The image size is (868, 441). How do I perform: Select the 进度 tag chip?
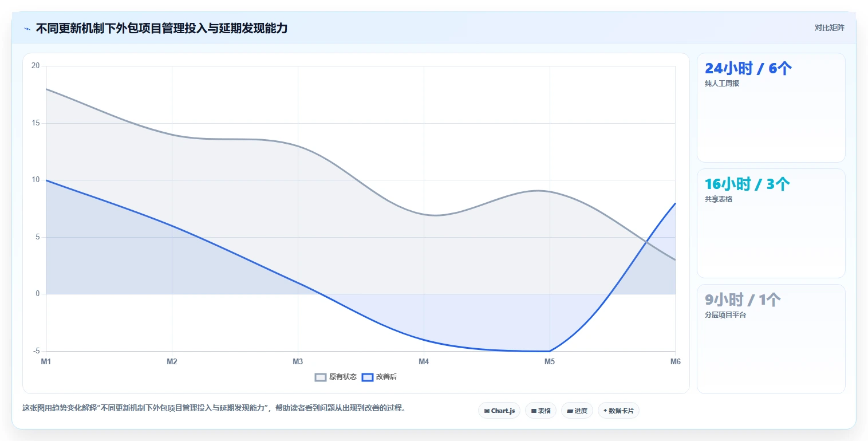[x=577, y=411]
